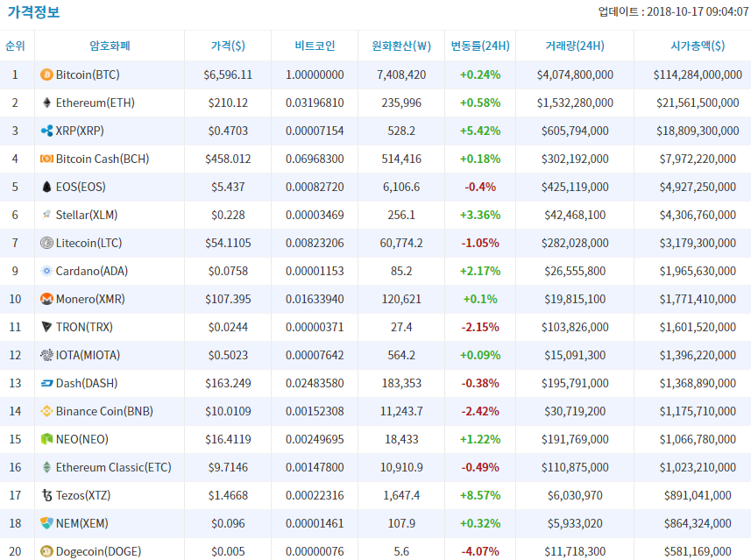Open the Binance Coin(BNB) name link
Screen dimensions: 751x560
(104, 411)
